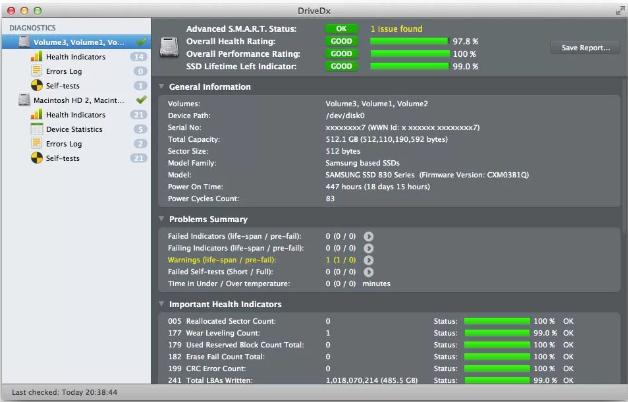Click the '/dev/disk0' device path value
This screenshot has height=402, width=628.
(x=345, y=116)
